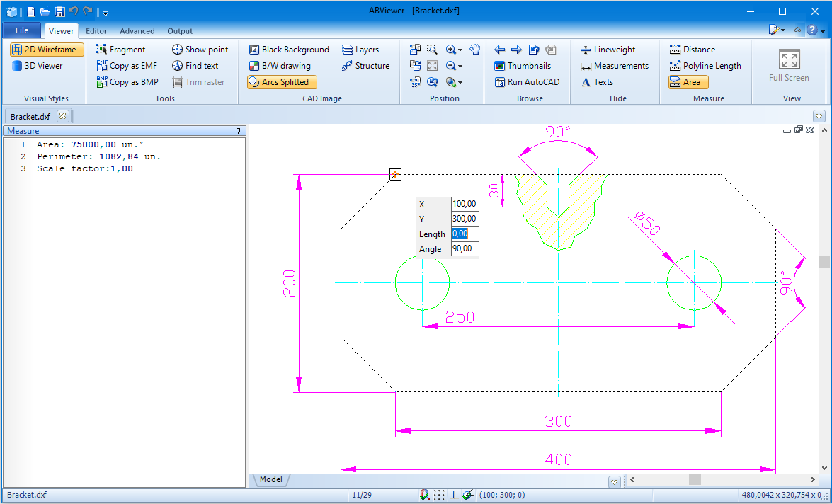Toggle the grid dots icon in status bar
The image size is (832, 504).
pyautogui.click(x=439, y=495)
